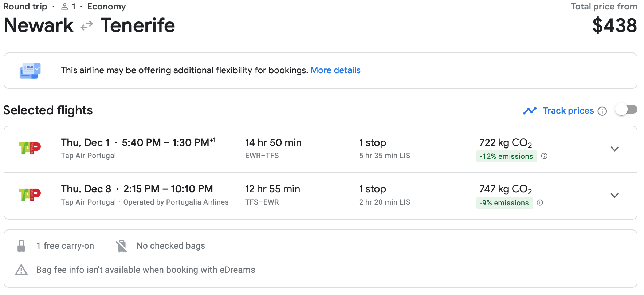Viewport: 644px width, 295px height.
Task: Click the carry-on luggage icon
Action: click(x=21, y=246)
